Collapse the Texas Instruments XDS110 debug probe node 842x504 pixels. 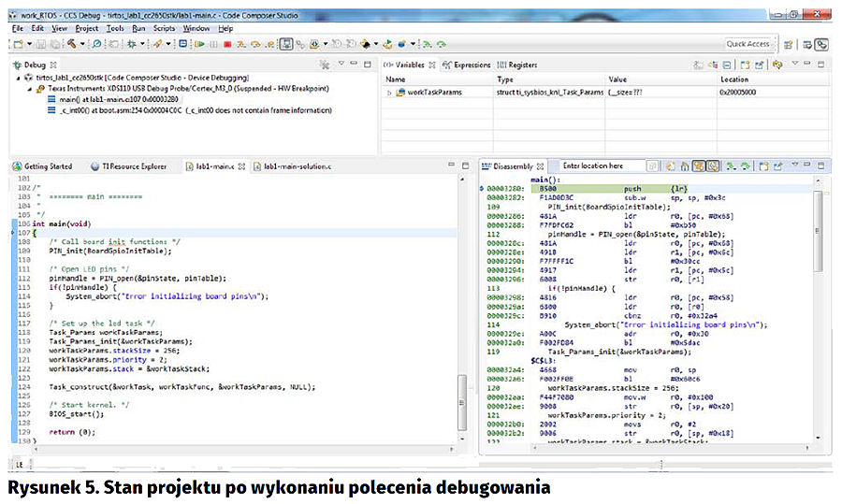click(28, 88)
